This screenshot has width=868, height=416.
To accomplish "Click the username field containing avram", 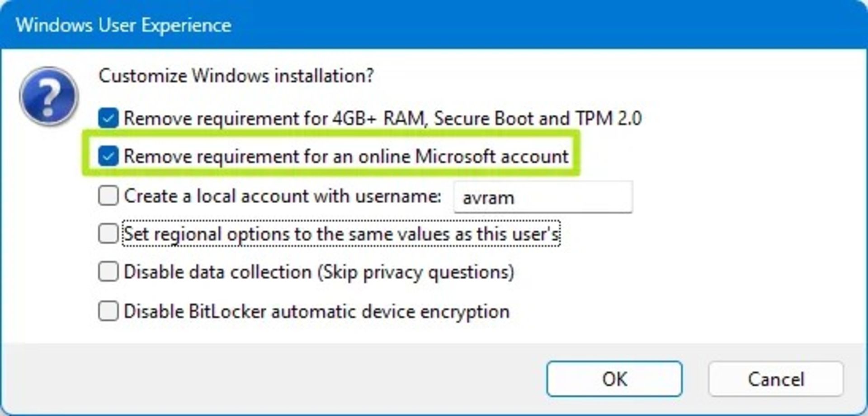I will [543, 197].
